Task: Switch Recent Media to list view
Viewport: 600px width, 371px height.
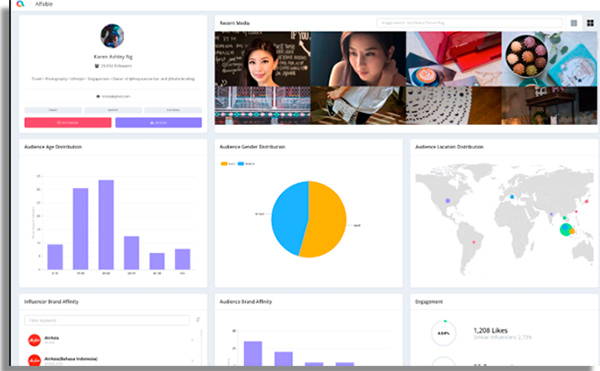Action: pyautogui.click(x=574, y=23)
